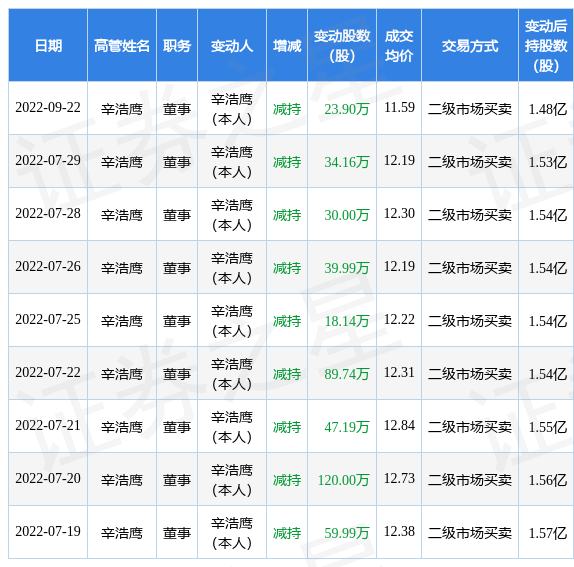Click the 1.53亿 holdings value
The height and width of the screenshot is (567, 574).
tap(548, 162)
